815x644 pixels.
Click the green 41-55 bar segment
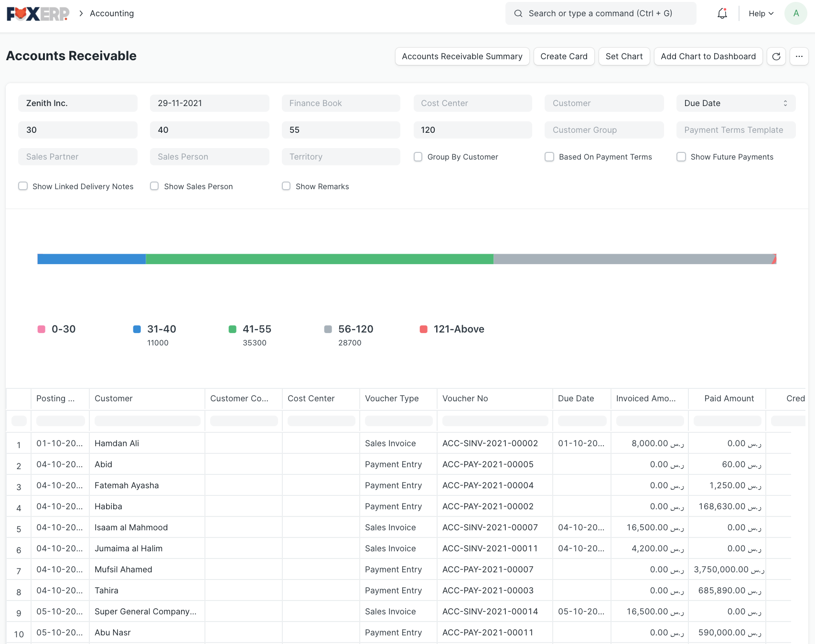[x=320, y=259]
